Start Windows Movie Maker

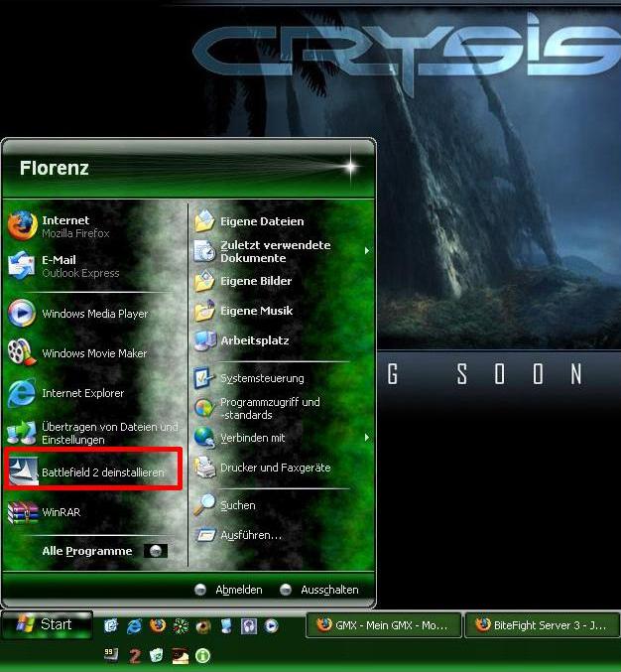tap(93, 353)
